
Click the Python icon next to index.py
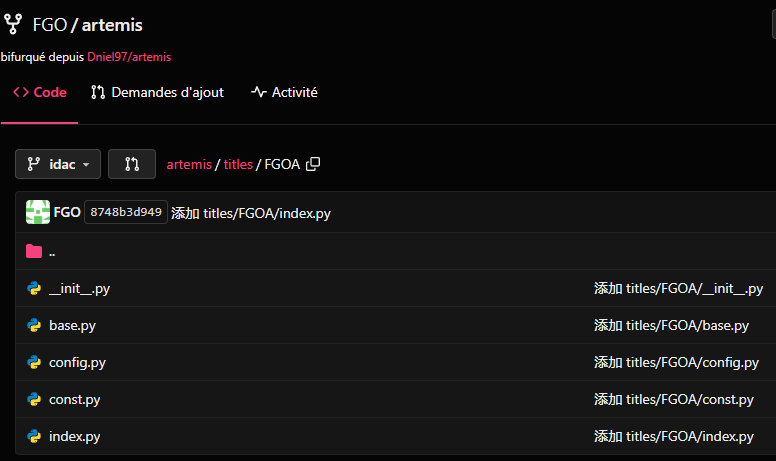[34, 436]
